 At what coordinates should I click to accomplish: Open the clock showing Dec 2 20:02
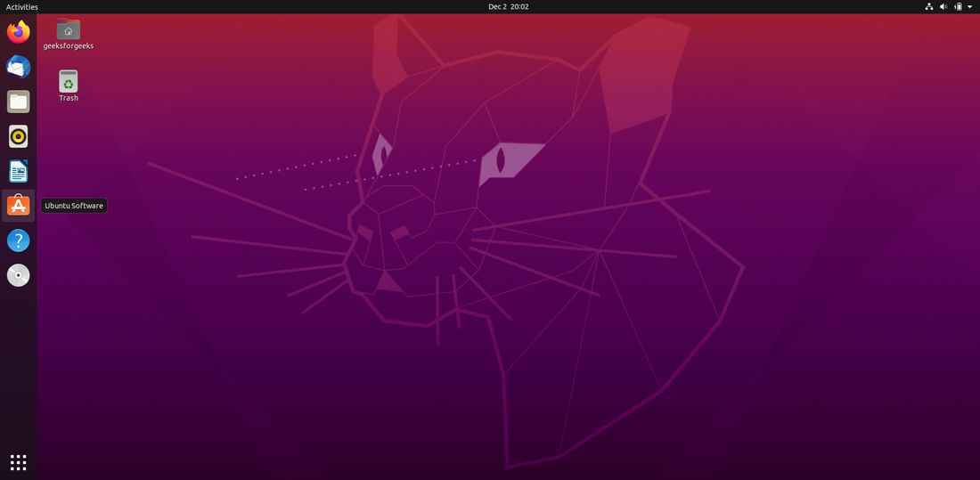pyautogui.click(x=508, y=7)
